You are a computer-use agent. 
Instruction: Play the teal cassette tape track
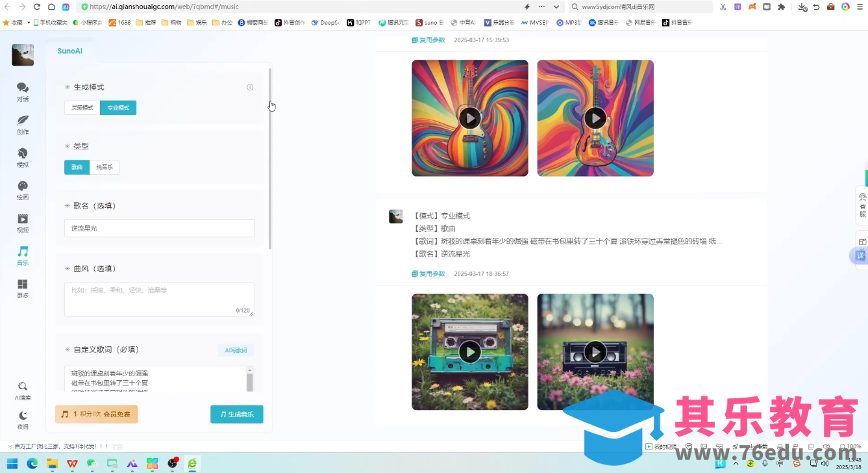coord(470,352)
